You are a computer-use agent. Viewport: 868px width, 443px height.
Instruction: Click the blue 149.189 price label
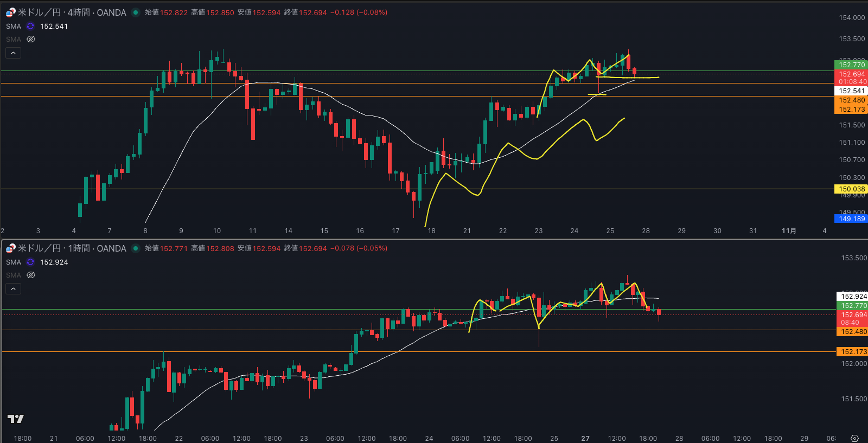pos(851,219)
